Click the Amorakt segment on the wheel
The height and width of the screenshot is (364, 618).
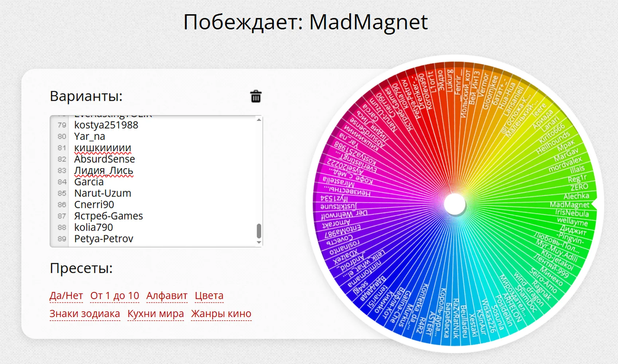(x=336, y=223)
